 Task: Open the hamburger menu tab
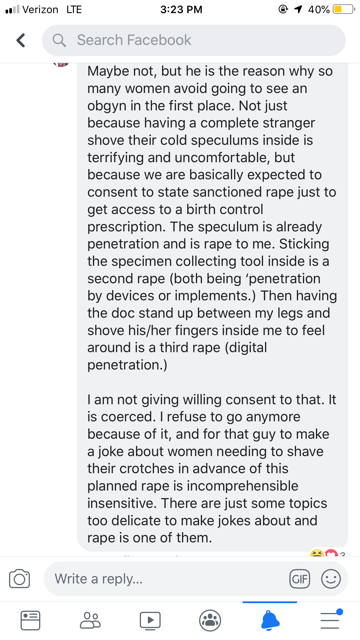point(330,620)
